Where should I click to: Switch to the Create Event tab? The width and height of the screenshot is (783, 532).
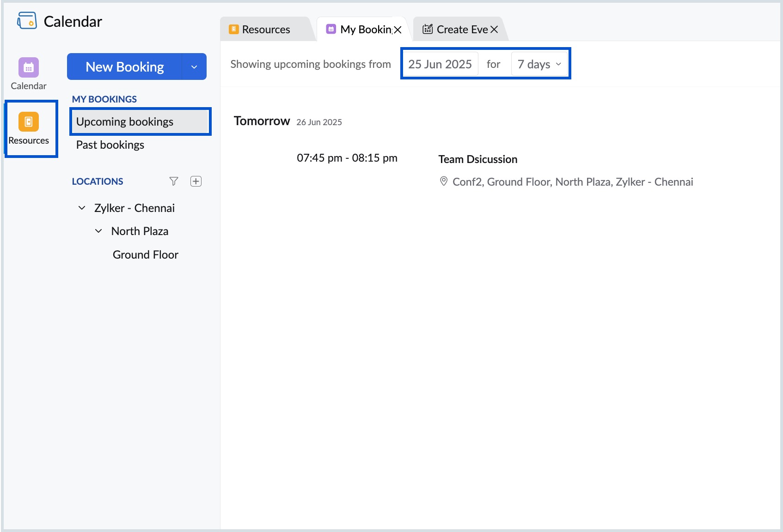[x=461, y=30]
